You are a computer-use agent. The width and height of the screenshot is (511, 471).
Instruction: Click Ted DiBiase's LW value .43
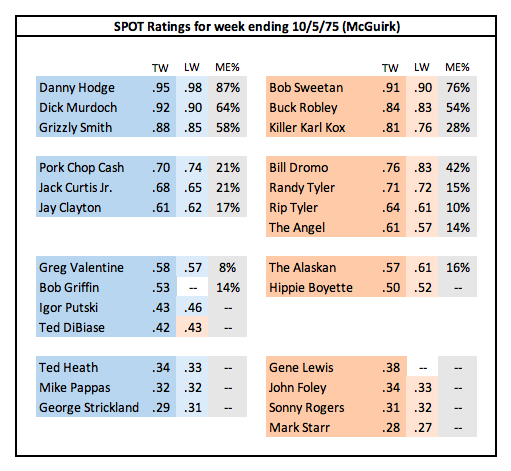pos(192,327)
